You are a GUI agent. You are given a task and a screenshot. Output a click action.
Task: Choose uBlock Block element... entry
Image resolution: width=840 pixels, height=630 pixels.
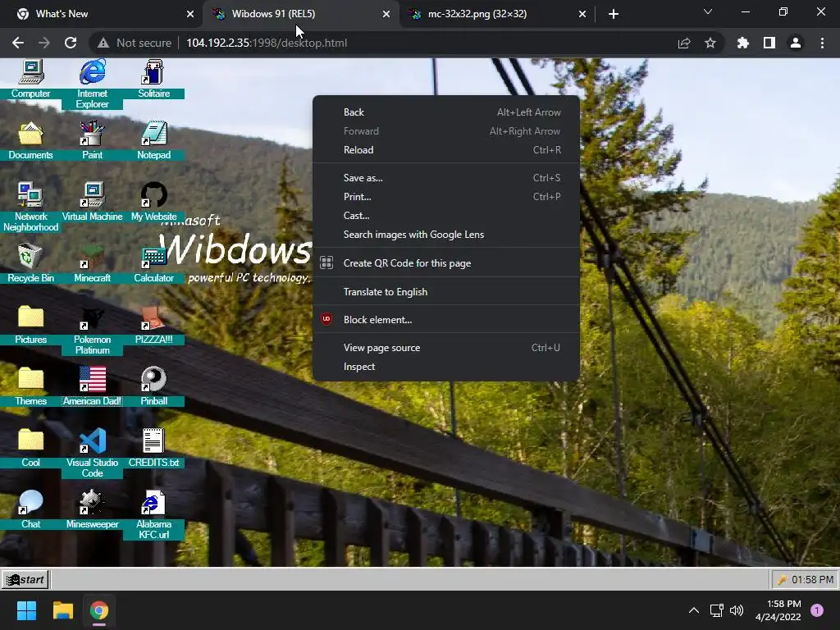coord(445,320)
